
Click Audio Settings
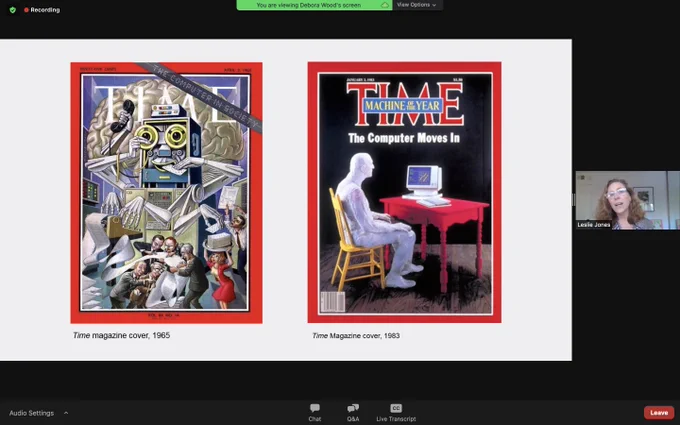point(32,413)
